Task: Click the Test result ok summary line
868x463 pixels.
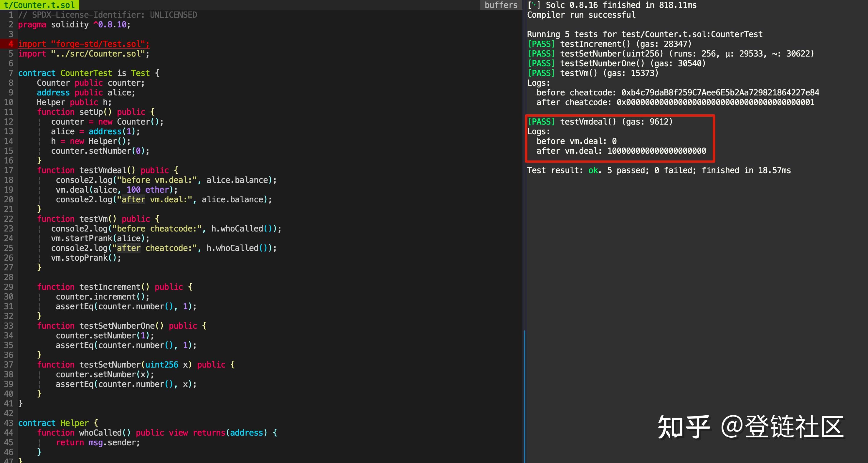Action: [659, 170]
